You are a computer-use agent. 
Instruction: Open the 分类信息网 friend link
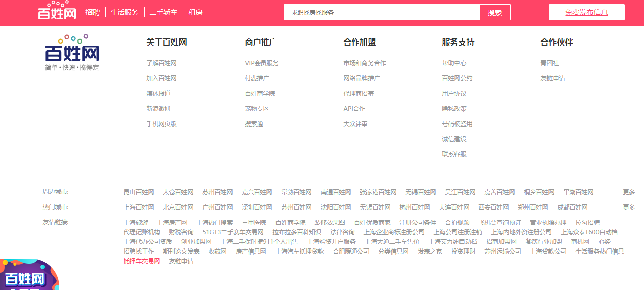[393, 252]
